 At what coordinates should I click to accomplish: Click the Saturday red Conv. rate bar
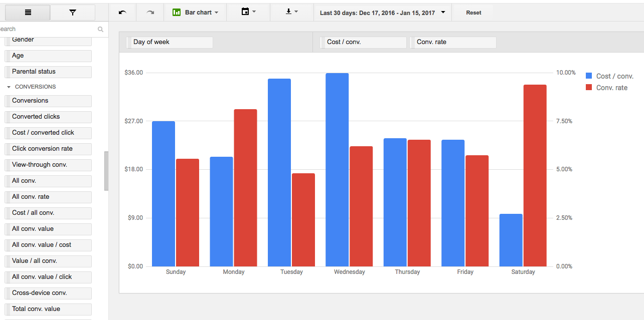click(x=535, y=175)
